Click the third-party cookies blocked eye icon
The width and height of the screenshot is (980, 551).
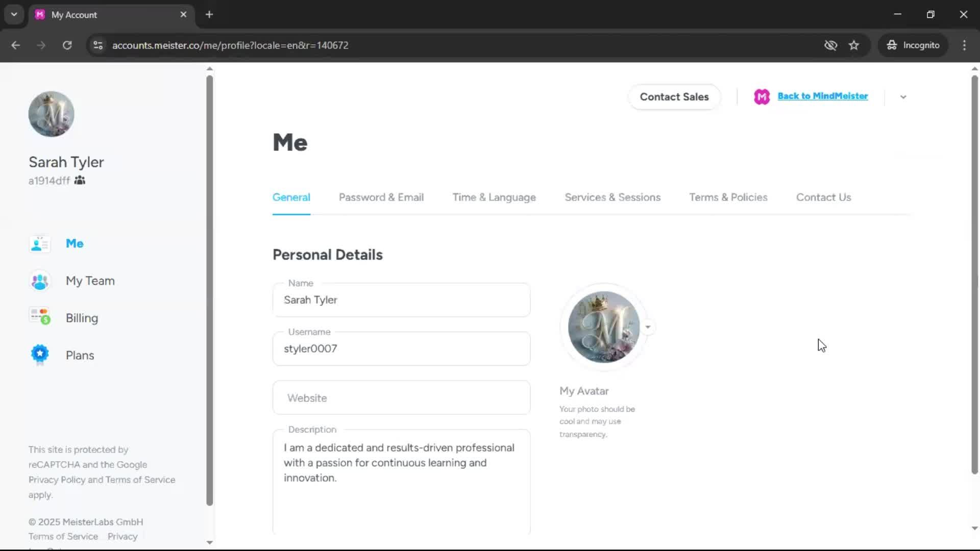[830, 45]
